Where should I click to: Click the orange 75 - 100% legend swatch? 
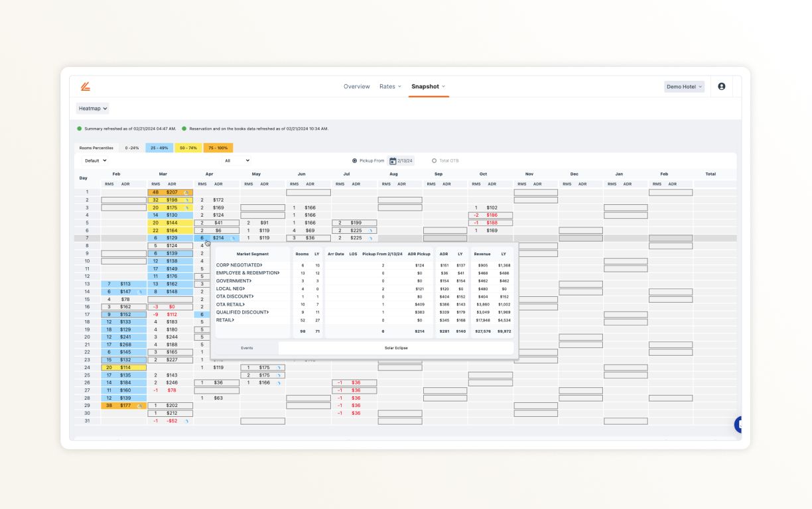coord(218,148)
